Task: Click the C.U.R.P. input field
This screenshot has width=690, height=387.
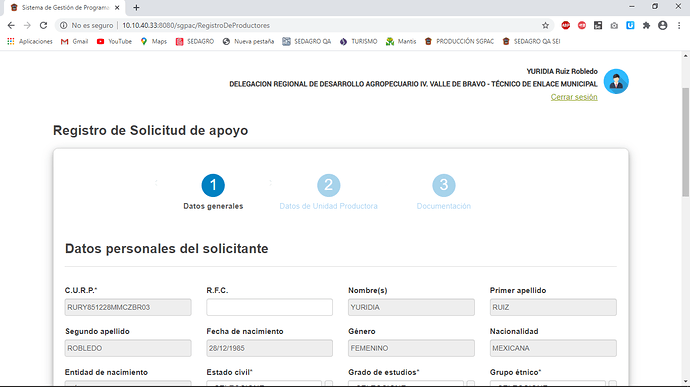Action: 128,307
